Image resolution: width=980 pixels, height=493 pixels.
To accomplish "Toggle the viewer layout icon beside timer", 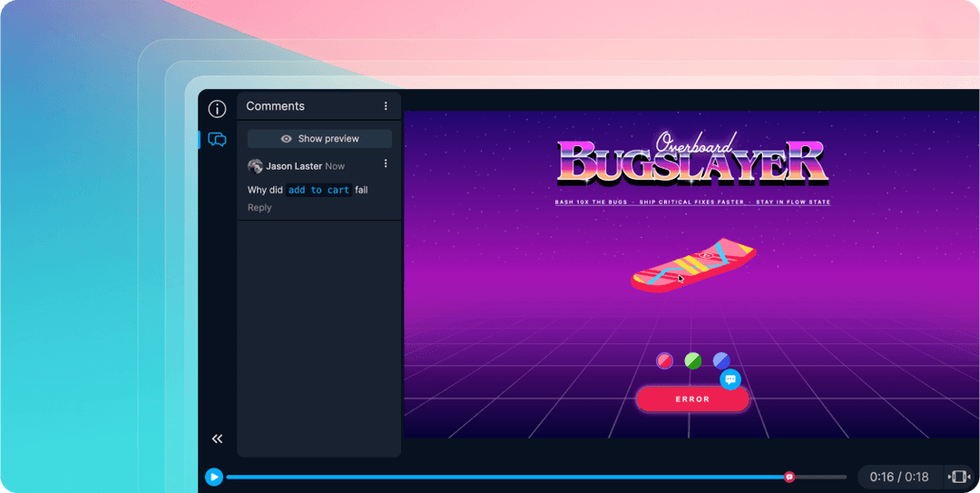I will pos(959,477).
